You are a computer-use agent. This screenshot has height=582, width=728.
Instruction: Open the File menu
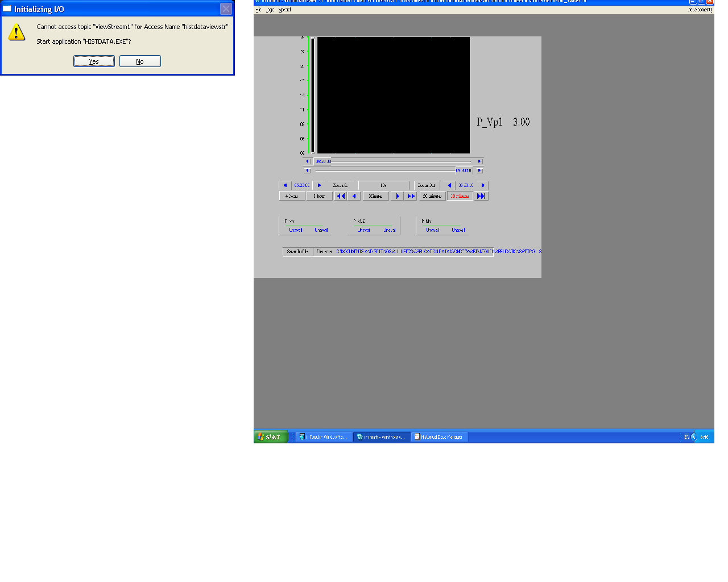tap(258, 10)
